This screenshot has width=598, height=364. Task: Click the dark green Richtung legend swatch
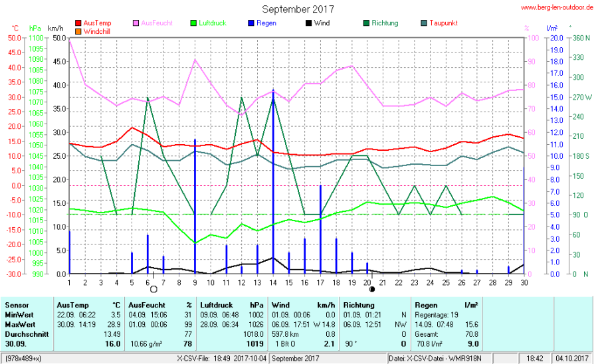click(x=366, y=23)
